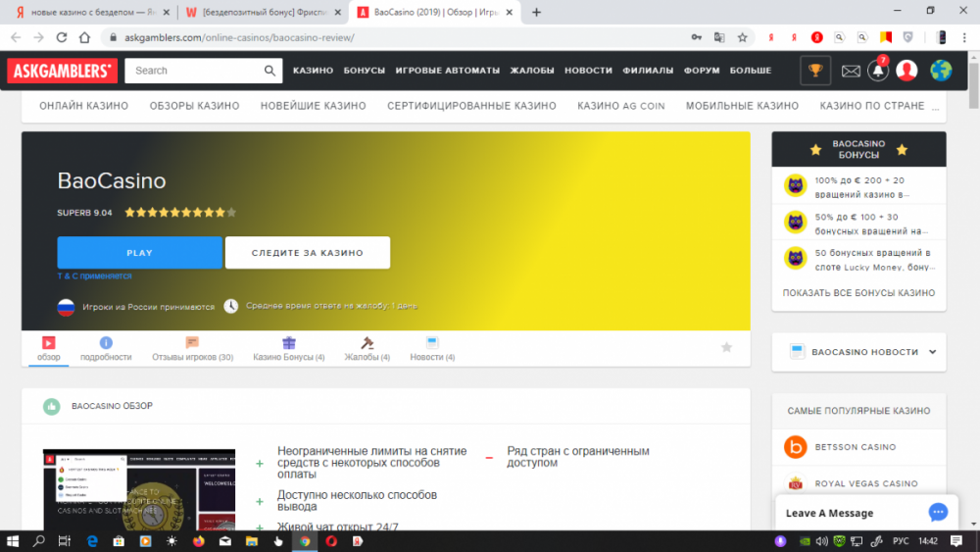Show more categories via ellipsis
This screenshot has width=980, height=552.
click(x=935, y=106)
